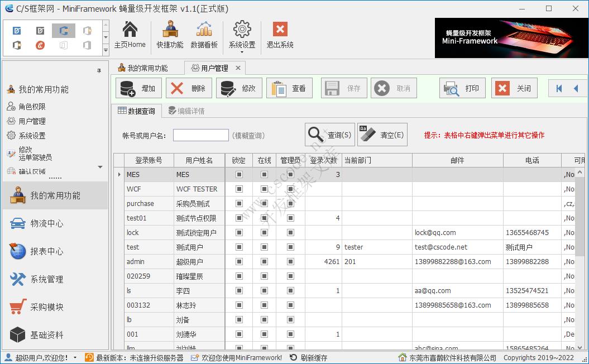The width and height of the screenshot is (589, 364).
Task: Expand the chevron below 确认区域 in sidebar
Action: click(x=100, y=166)
